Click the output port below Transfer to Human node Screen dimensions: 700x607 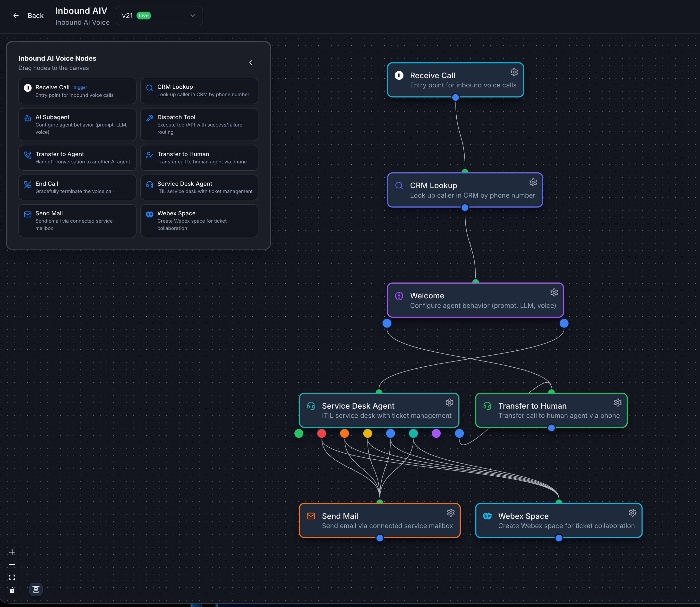pyautogui.click(x=552, y=428)
